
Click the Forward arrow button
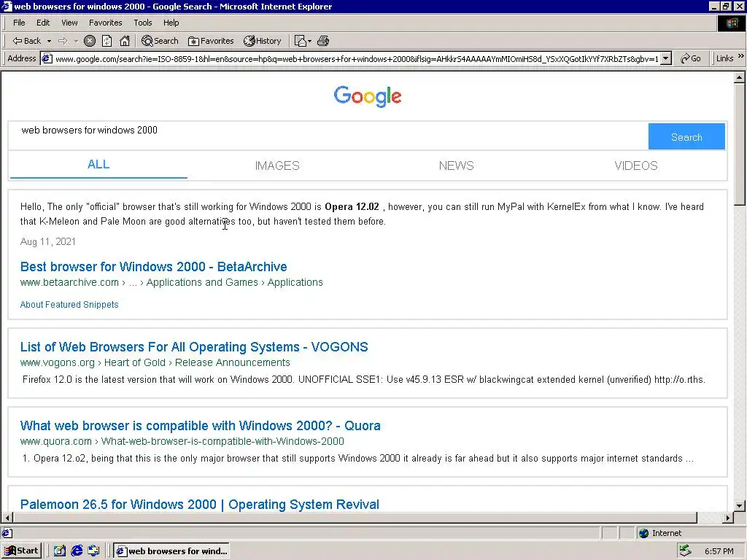point(63,41)
